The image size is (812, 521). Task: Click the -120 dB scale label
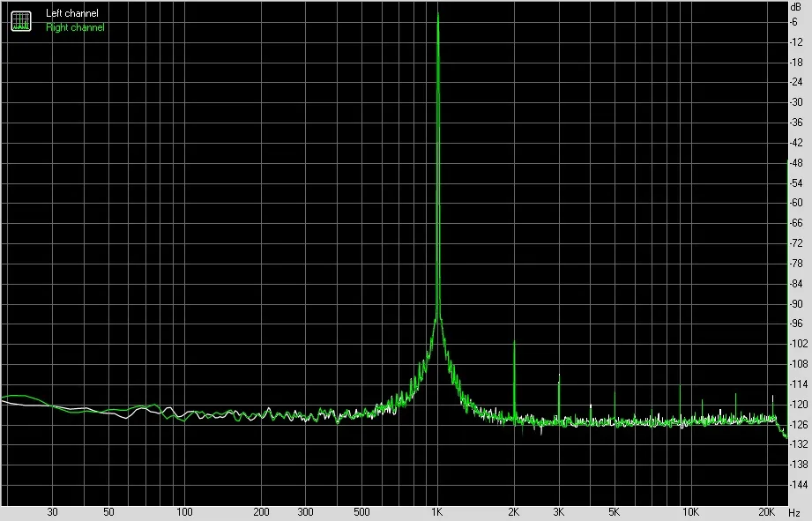coord(798,405)
